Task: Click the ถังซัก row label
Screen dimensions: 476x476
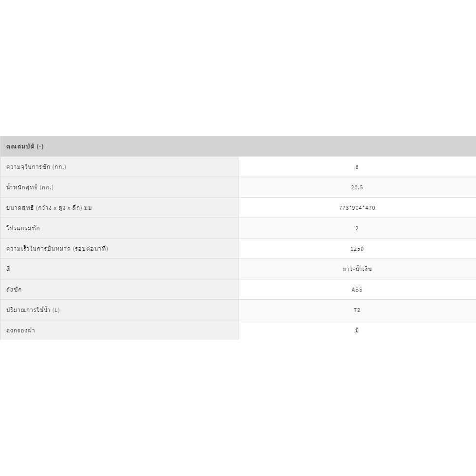Action: click(14, 290)
